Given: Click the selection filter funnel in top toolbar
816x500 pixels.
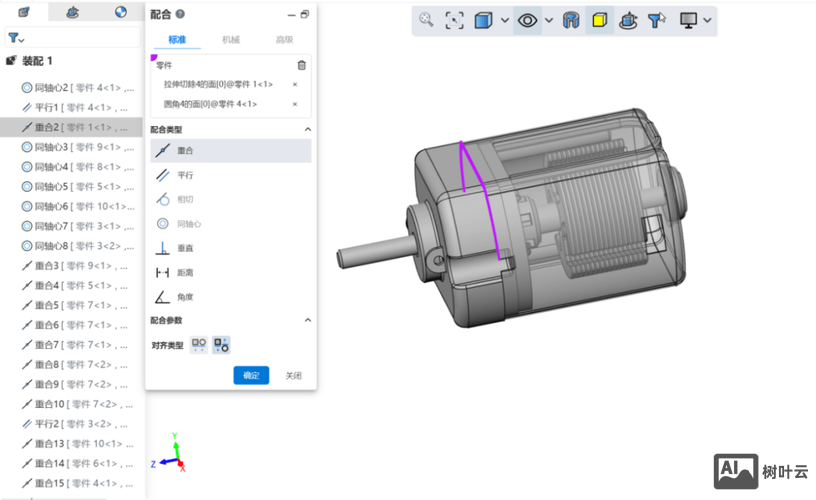Looking at the screenshot, I should [x=656, y=20].
